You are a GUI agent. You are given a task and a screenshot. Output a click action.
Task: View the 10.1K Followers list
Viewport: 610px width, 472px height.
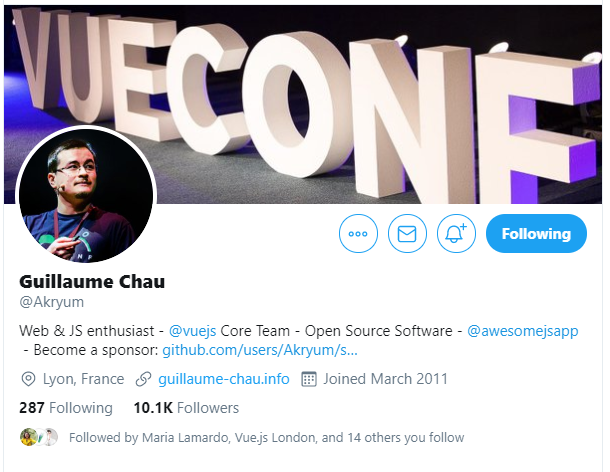click(186, 408)
